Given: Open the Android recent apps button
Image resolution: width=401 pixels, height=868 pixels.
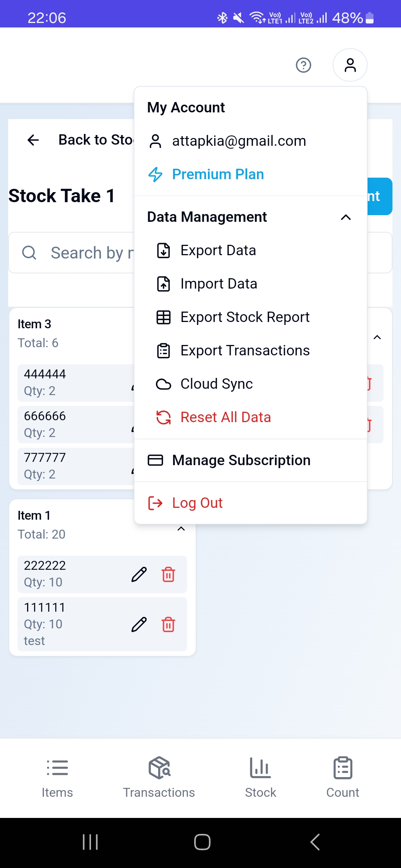Looking at the screenshot, I should click(90, 842).
